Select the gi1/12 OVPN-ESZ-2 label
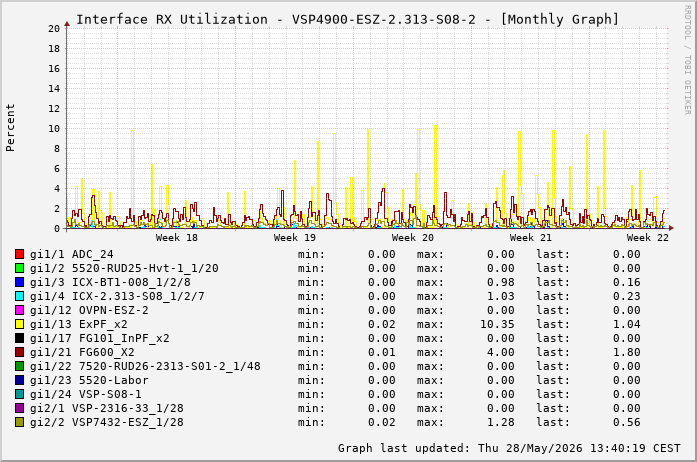Screen dimensions: 697x462 [x=89, y=310]
